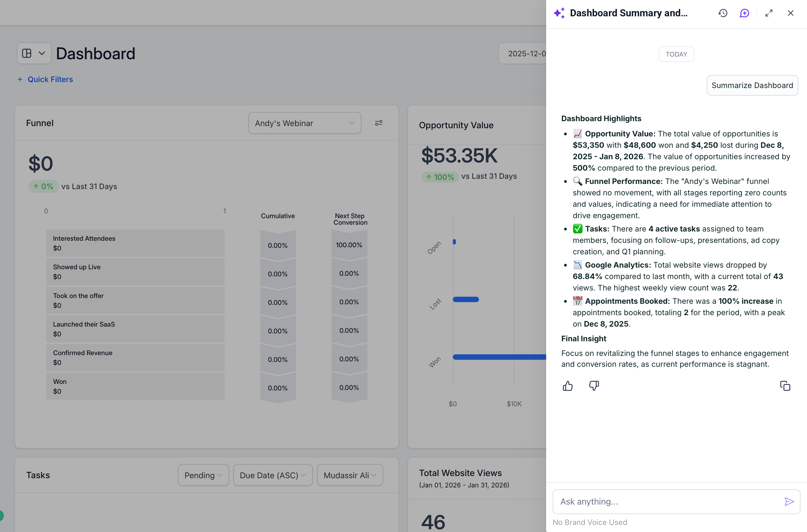Open the Mudassir Ali assignee dropdown

350,475
